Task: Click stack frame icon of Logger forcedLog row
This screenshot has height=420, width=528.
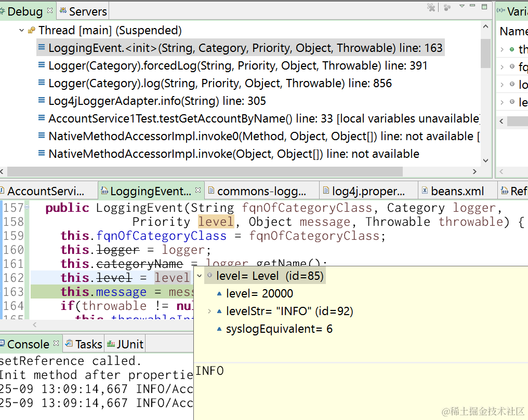Action: pos(42,64)
